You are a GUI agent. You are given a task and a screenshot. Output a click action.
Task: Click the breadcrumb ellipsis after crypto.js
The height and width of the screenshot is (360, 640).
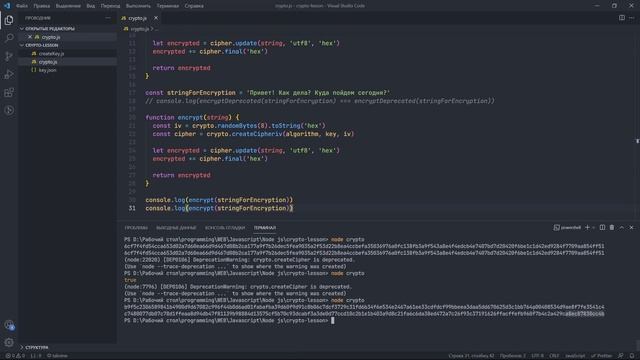(x=156, y=29)
